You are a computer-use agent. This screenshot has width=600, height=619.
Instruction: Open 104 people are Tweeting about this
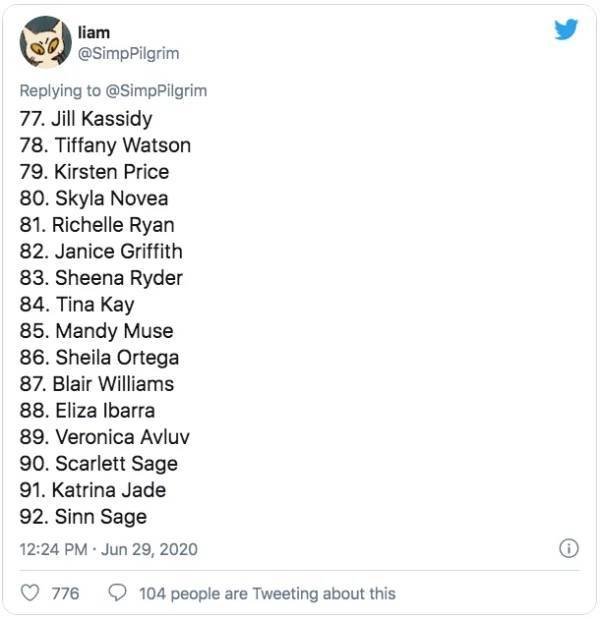coord(267,593)
